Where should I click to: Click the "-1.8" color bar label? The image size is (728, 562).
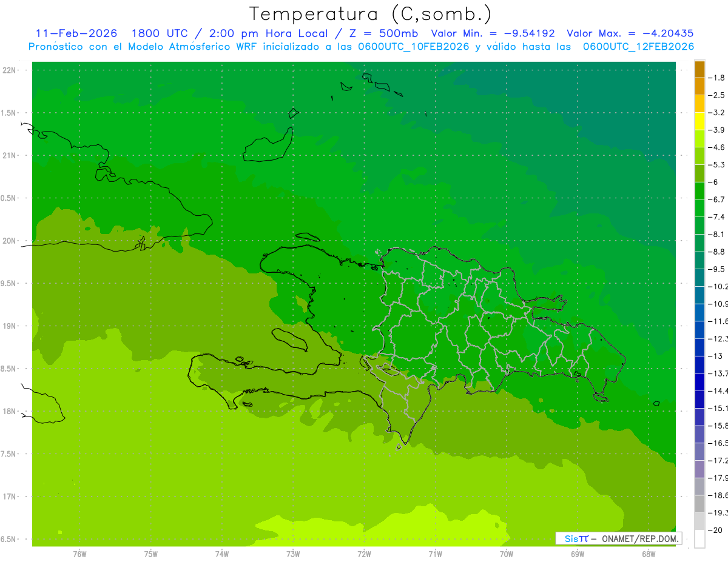coord(718,78)
